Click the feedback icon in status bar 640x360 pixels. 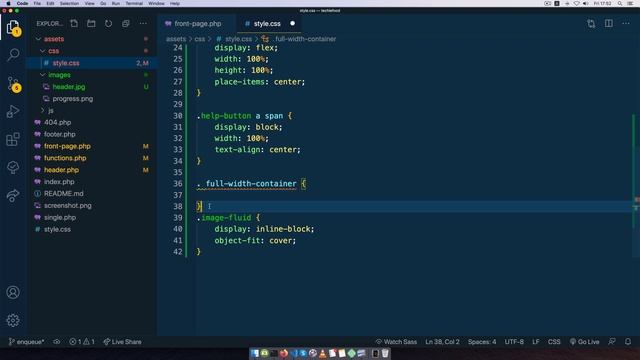(611, 342)
